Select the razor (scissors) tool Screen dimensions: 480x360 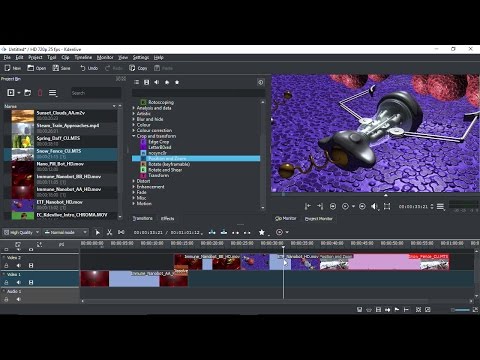click(109, 232)
